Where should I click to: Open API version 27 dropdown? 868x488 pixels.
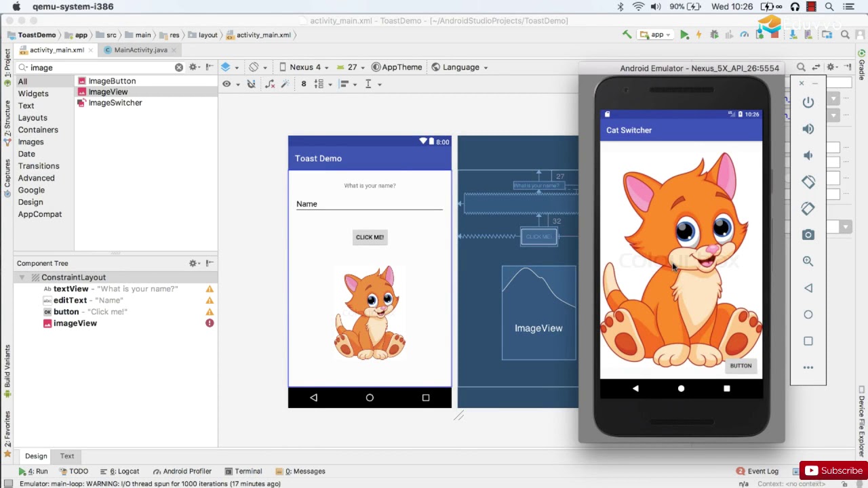[x=351, y=67]
